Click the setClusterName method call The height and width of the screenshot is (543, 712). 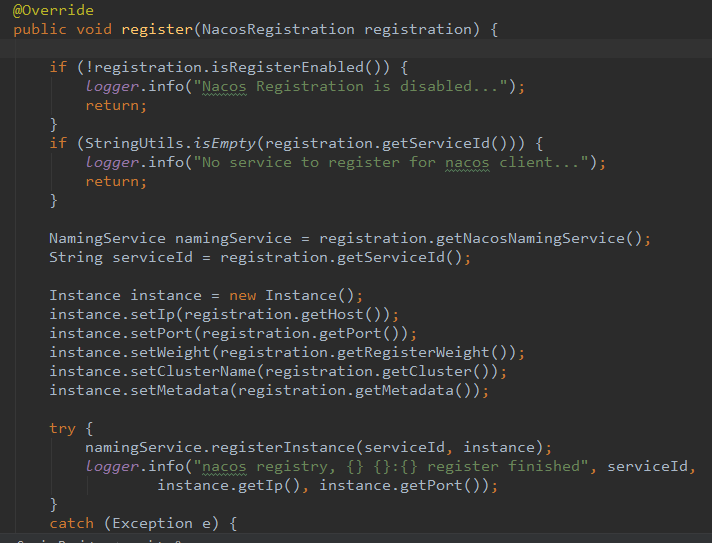pyautogui.click(x=193, y=372)
